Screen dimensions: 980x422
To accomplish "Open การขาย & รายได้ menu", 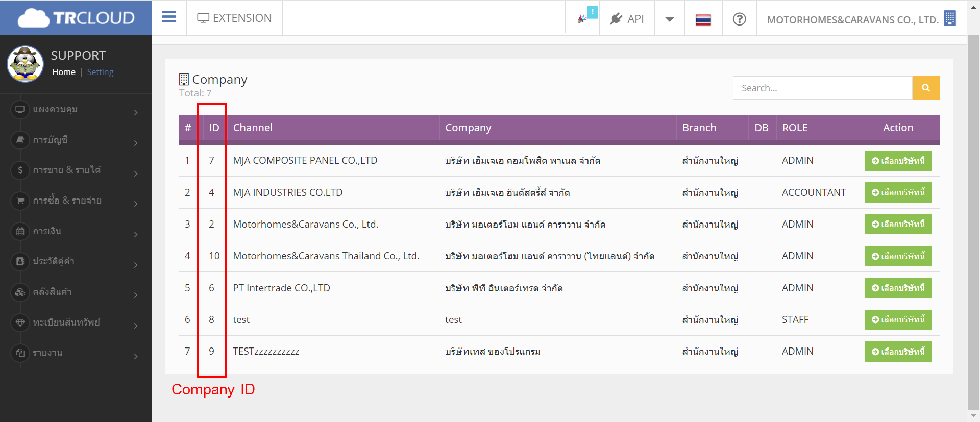I will (67, 170).
